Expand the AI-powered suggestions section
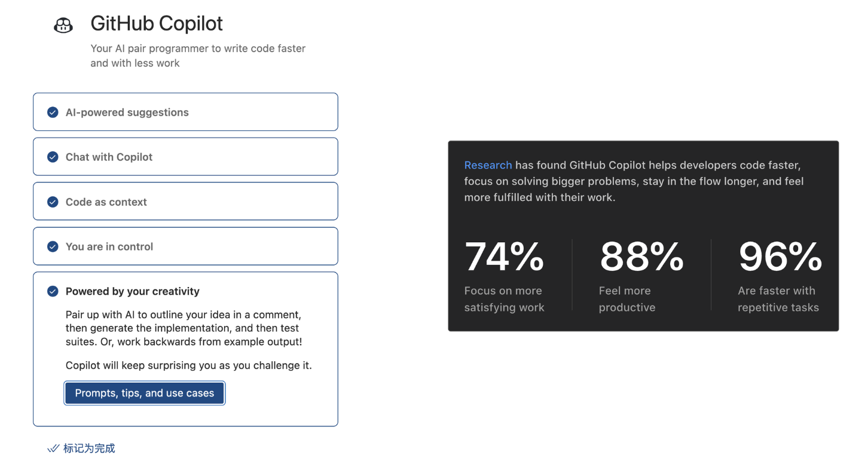 point(127,112)
